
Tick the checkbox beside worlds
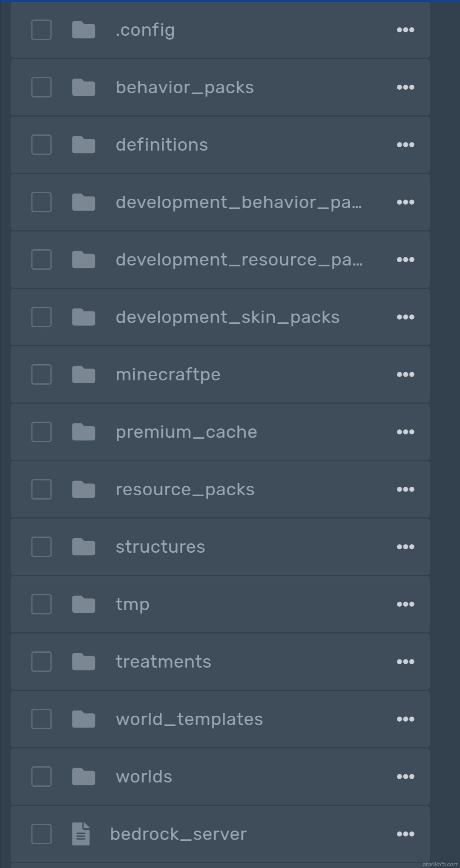click(x=41, y=777)
